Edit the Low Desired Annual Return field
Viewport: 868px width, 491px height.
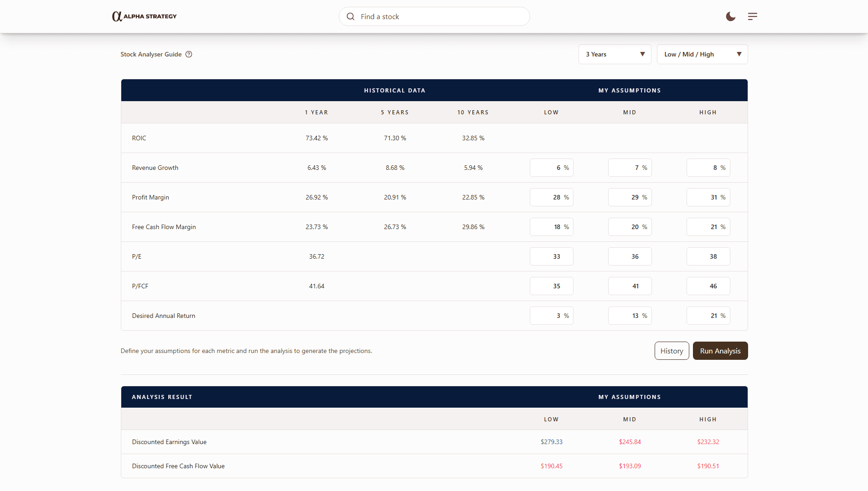551,316
